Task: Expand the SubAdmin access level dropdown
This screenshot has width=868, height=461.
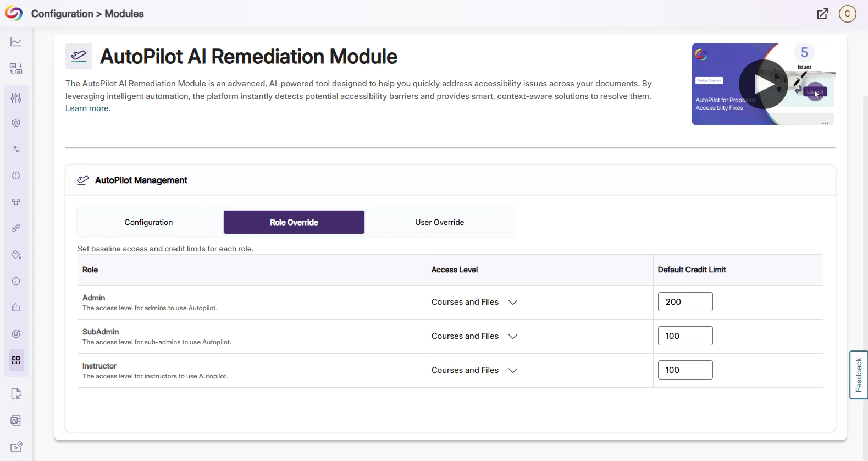Action: pos(475,336)
